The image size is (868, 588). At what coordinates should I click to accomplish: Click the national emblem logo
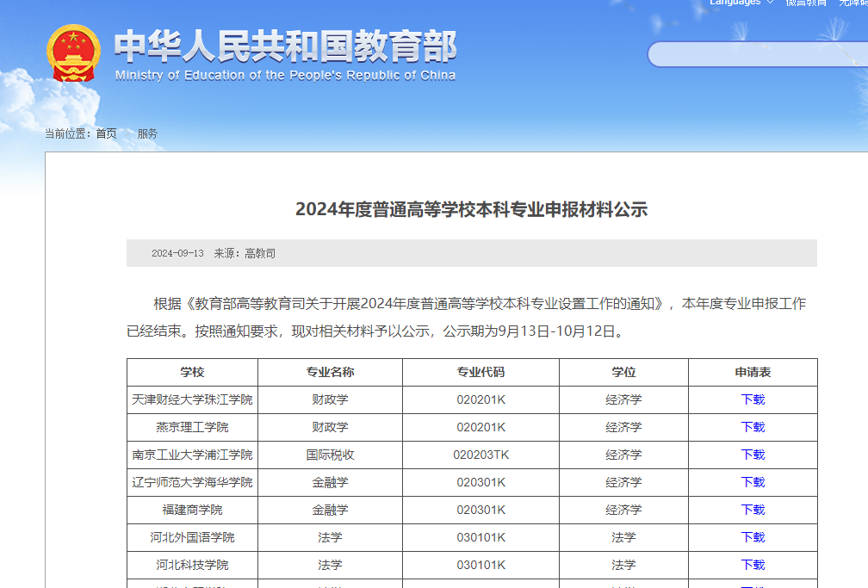73,53
